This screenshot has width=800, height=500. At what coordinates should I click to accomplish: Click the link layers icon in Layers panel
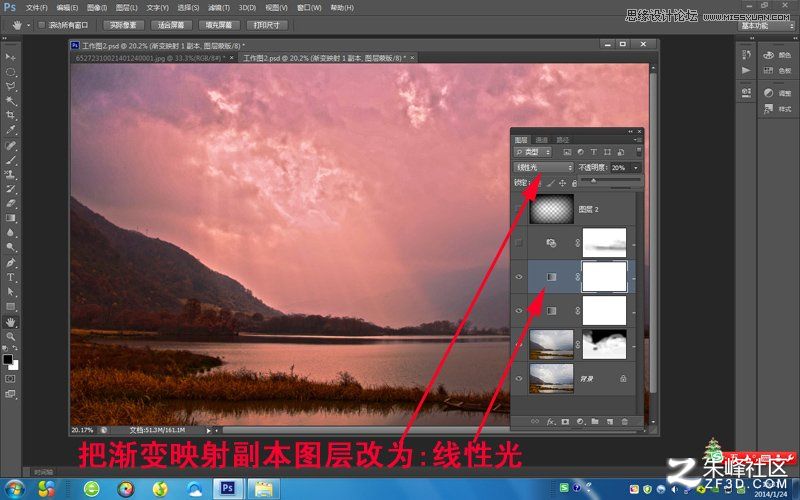535,422
